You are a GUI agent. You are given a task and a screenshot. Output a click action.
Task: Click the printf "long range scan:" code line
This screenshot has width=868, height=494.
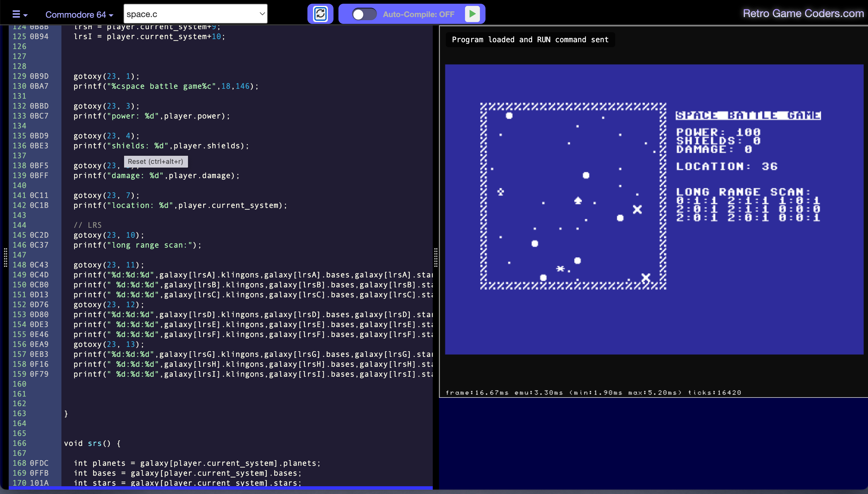coord(137,245)
